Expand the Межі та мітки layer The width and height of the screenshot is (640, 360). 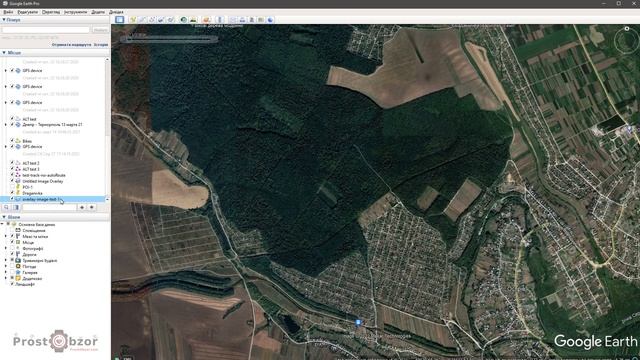(6, 236)
